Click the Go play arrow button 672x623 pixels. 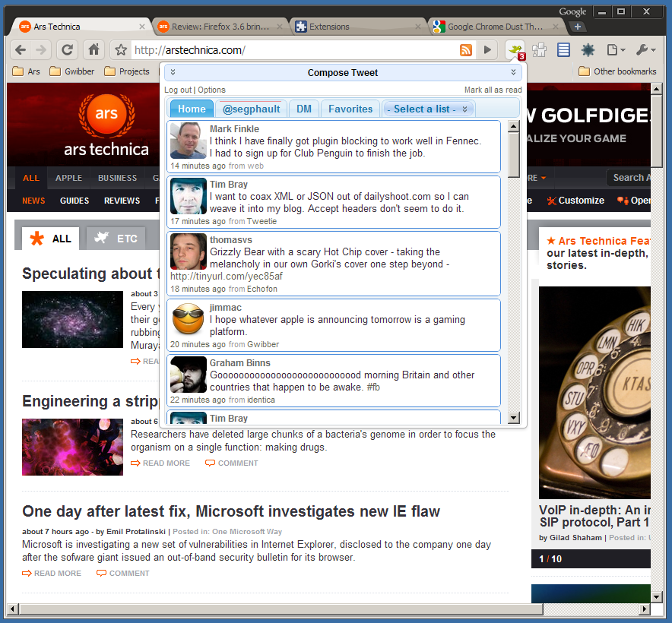pos(487,50)
